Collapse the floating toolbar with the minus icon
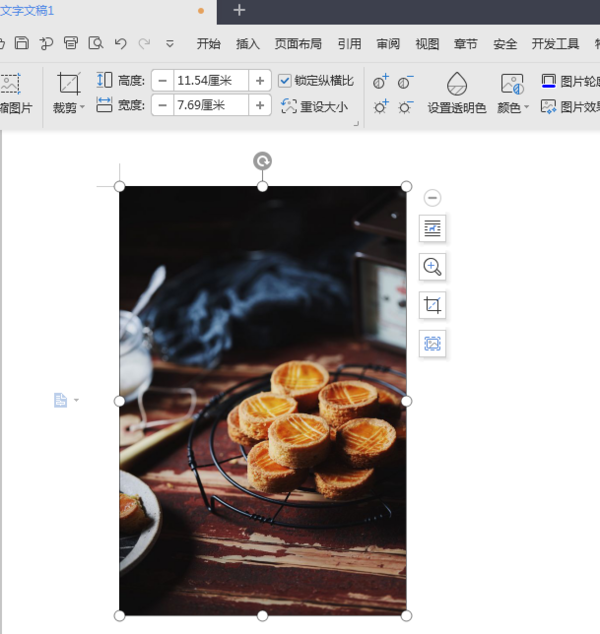Image resolution: width=600 pixels, height=634 pixels. pyautogui.click(x=432, y=198)
